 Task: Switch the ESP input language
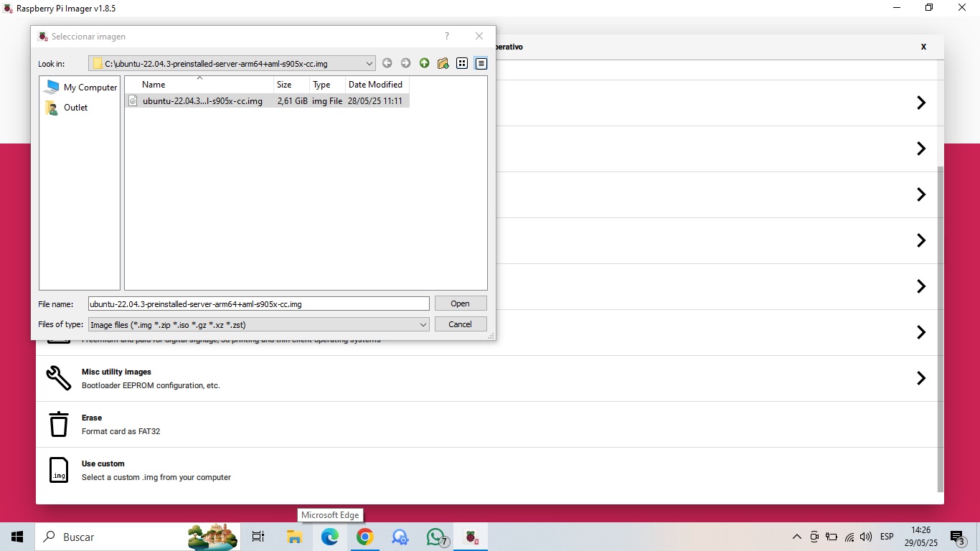pos(887,537)
